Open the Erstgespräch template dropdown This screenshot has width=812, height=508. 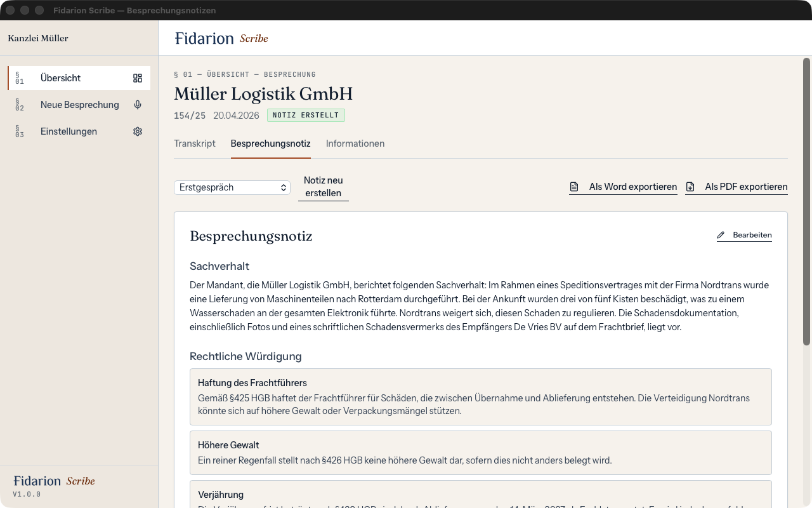232,187
